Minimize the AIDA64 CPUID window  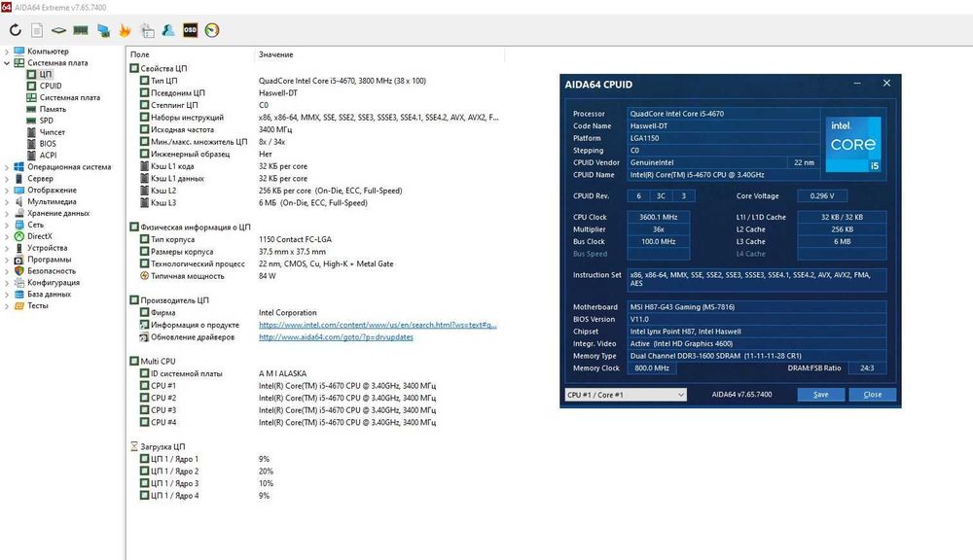(857, 83)
